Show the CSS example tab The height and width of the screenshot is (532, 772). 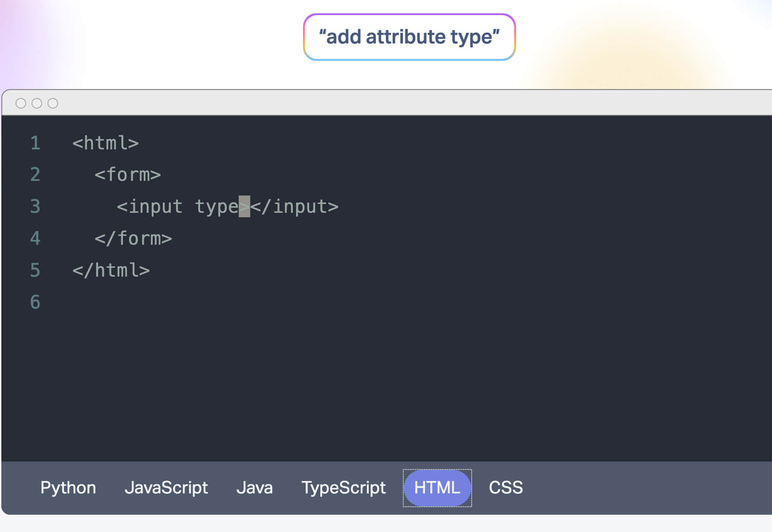(x=506, y=488)
